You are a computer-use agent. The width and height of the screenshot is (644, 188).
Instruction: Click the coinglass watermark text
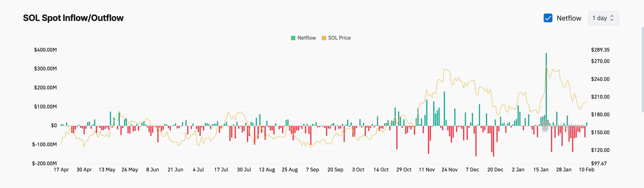568,126
